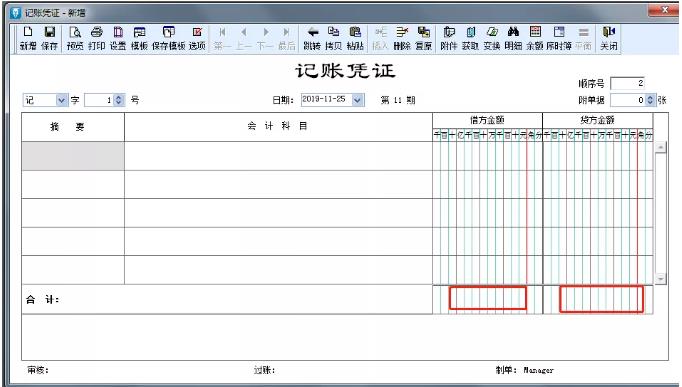Save the voucher with 保存 icon

50,38
